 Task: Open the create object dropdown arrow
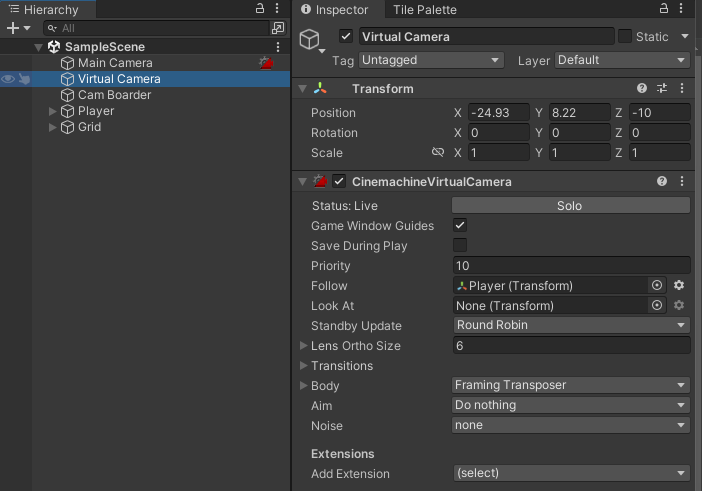click(27, 28)
